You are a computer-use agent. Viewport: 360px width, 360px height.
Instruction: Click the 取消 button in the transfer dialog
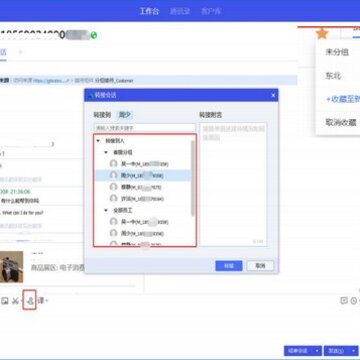click(x=260, y=266)
